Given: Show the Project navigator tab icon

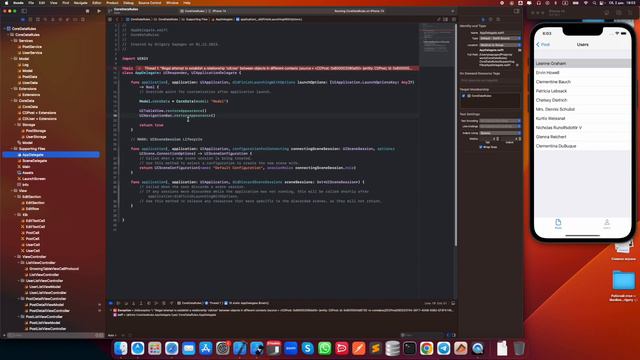Looking at the screenshot, I should [23, 19].
